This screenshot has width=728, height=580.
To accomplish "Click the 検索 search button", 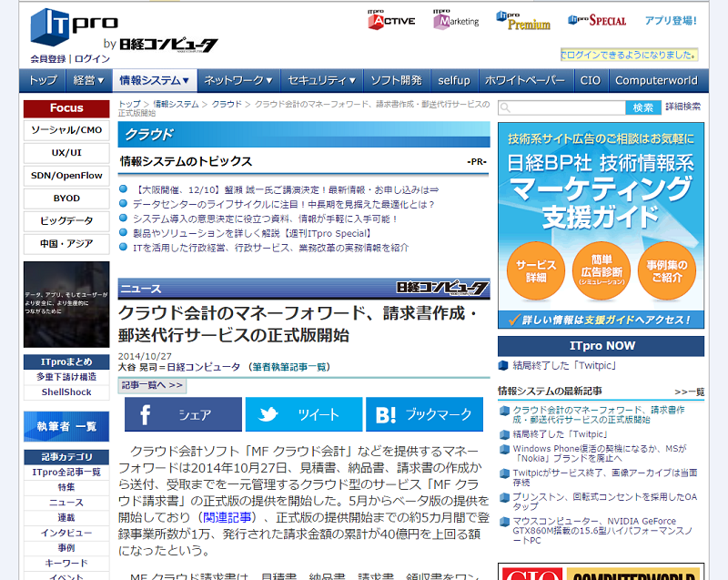I will [x=643, y=107].
